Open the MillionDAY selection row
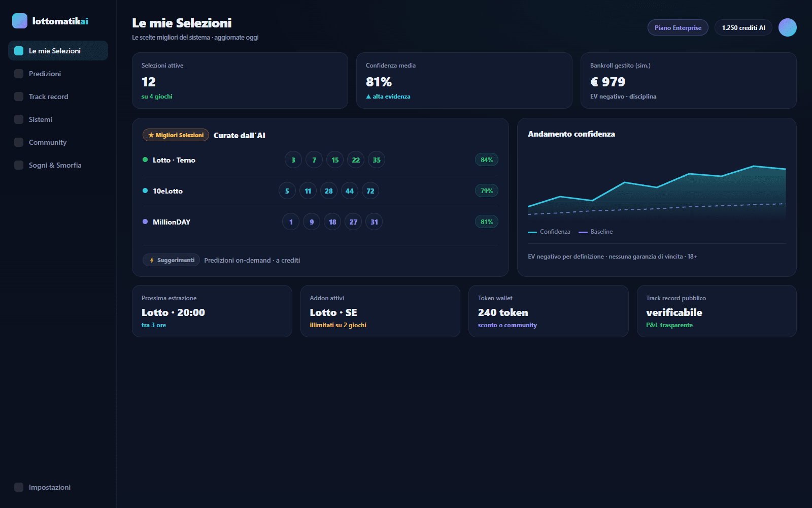This screenshot has height=508, width=812. (320, 222)
